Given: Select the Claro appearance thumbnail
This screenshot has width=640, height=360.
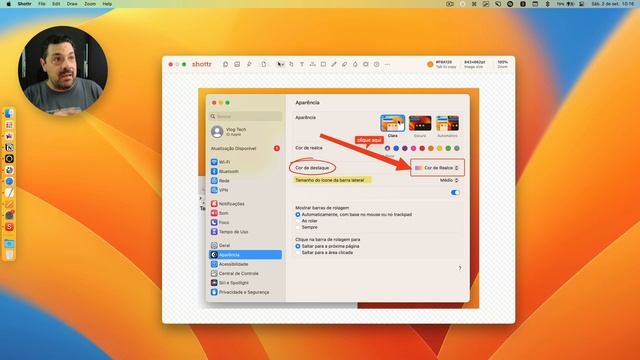Looking at the screenshot, I should click(x=393, y=123).
